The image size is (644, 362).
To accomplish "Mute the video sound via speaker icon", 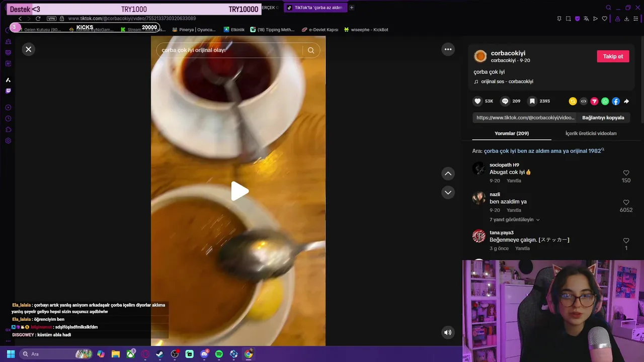I will 447,332.
